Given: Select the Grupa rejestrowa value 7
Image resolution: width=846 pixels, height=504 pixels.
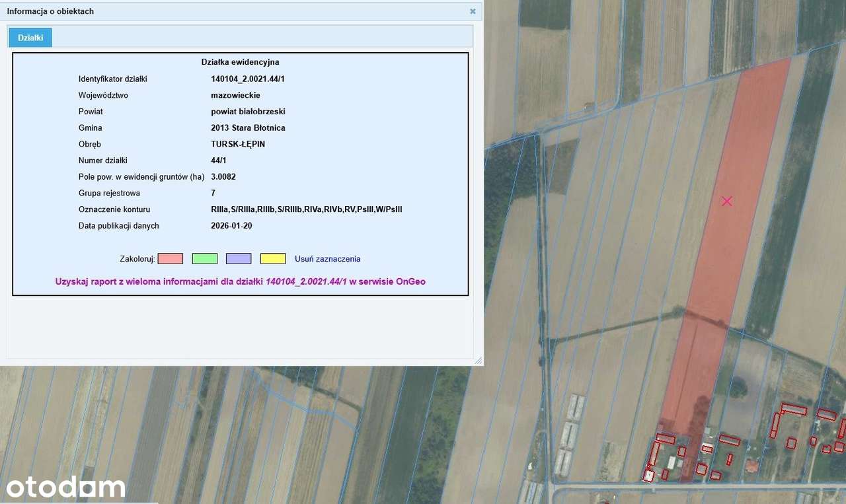Looking at the screenshot, I should (x=213, y=193).
